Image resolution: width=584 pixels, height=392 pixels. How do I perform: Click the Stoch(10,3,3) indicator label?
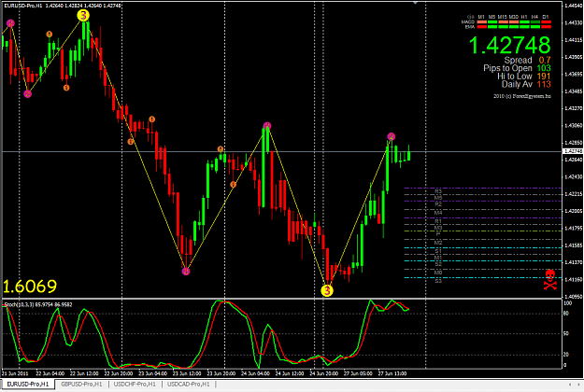[x=38, y=304]
